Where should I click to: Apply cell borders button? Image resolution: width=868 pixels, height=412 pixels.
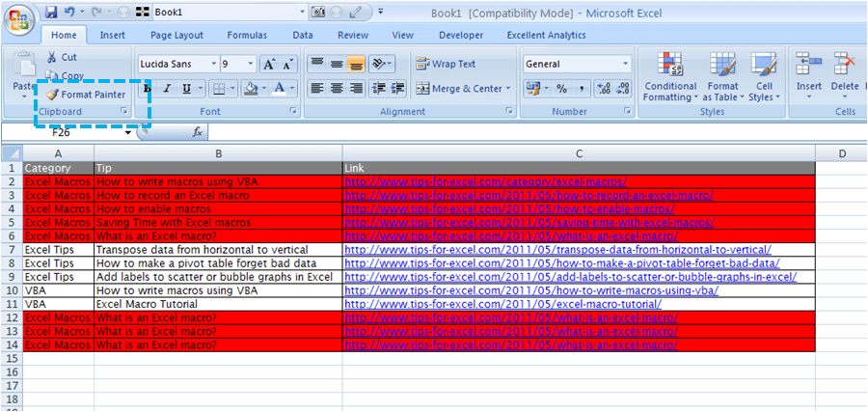click(x=219, y=88)
